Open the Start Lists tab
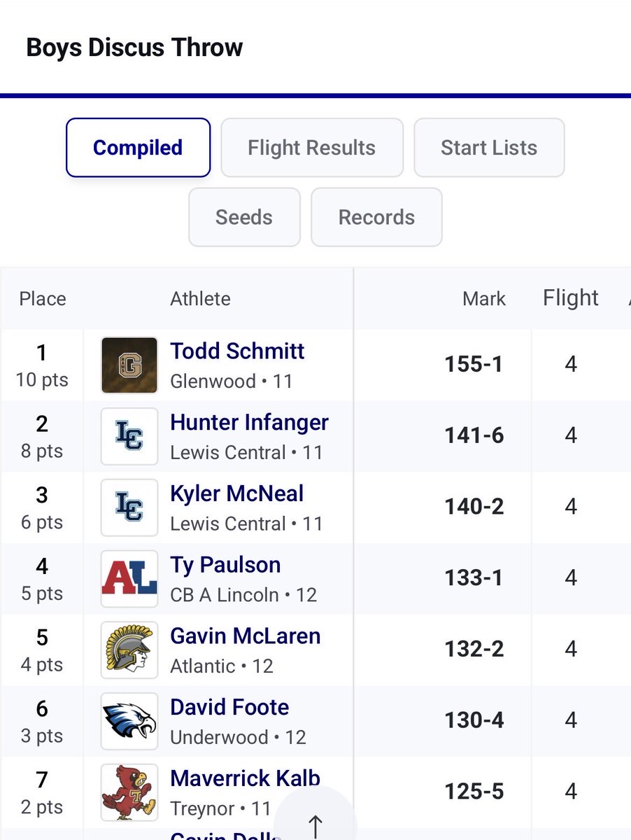The width and height of the screenshot is (631, 840). point(489,148)
